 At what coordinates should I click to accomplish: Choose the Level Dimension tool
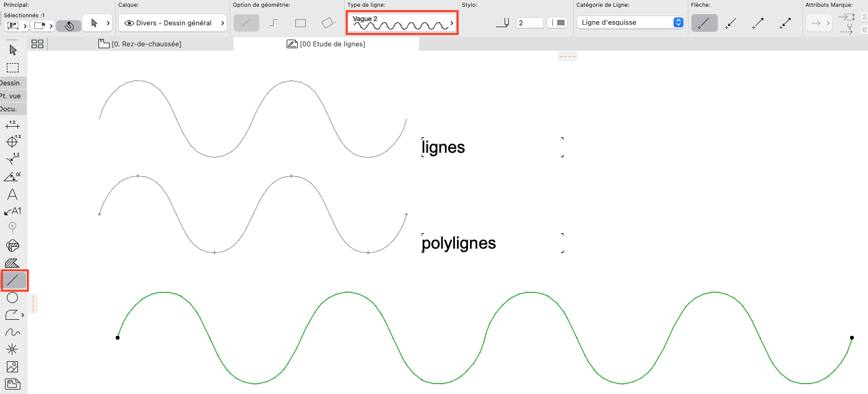[x=12, y=141]
